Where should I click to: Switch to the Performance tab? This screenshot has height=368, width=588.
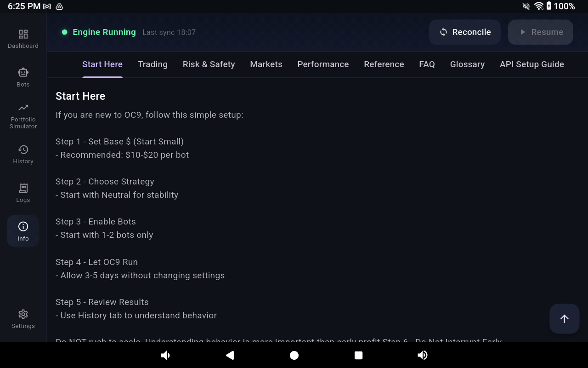(x=323, y=64)
